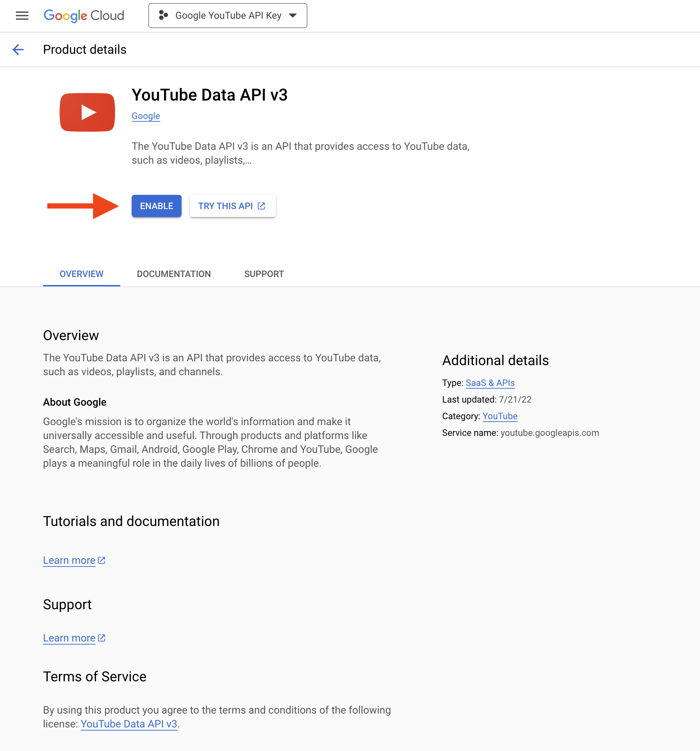Open the SaaS & APIs type link
Image resolution: width=700 pixels, height=751 pixels.
pyautogui.click(x=490, y=383)
